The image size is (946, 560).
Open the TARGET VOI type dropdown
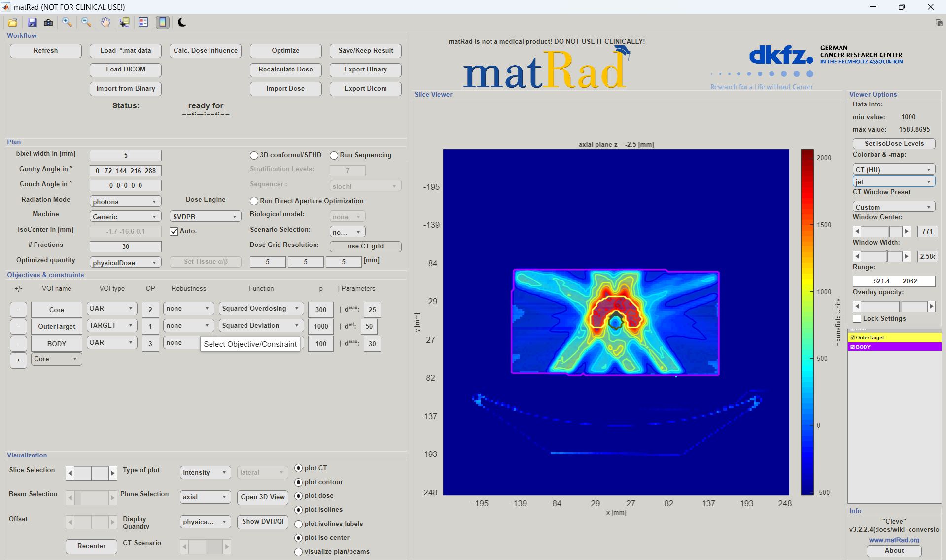[x=112, y=326]
